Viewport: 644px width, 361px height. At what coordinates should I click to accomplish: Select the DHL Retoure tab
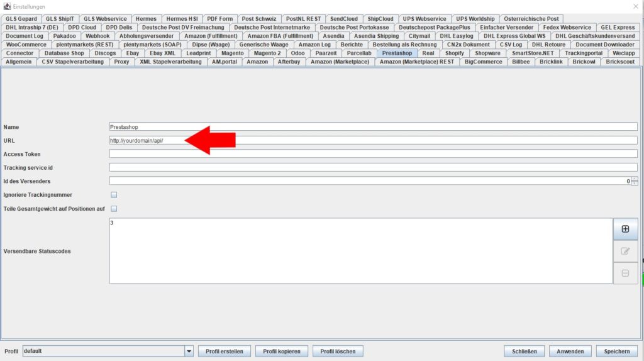[x=548, y=45]
